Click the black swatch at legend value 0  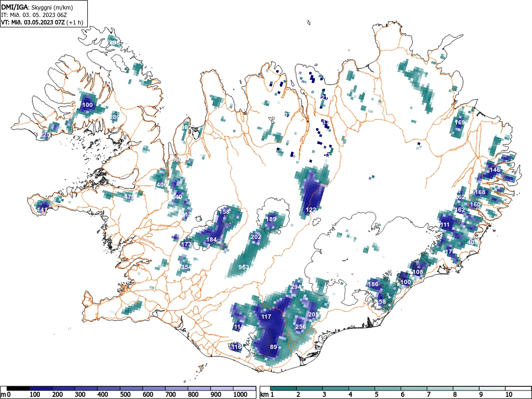pos(18,388)
